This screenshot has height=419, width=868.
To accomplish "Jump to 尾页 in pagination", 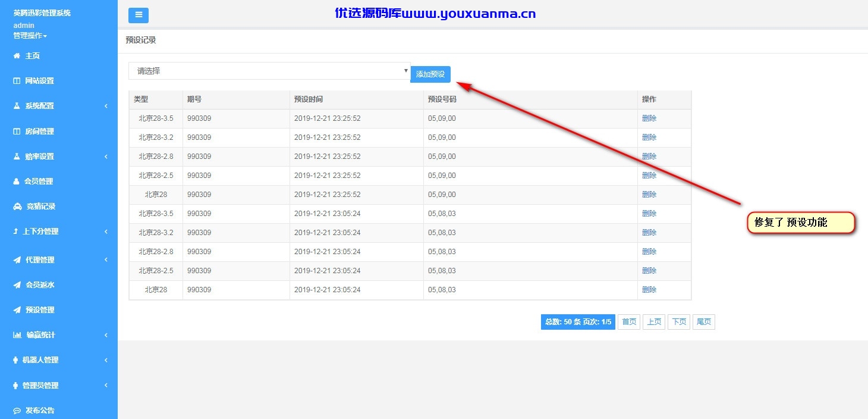I will point(704,322).
